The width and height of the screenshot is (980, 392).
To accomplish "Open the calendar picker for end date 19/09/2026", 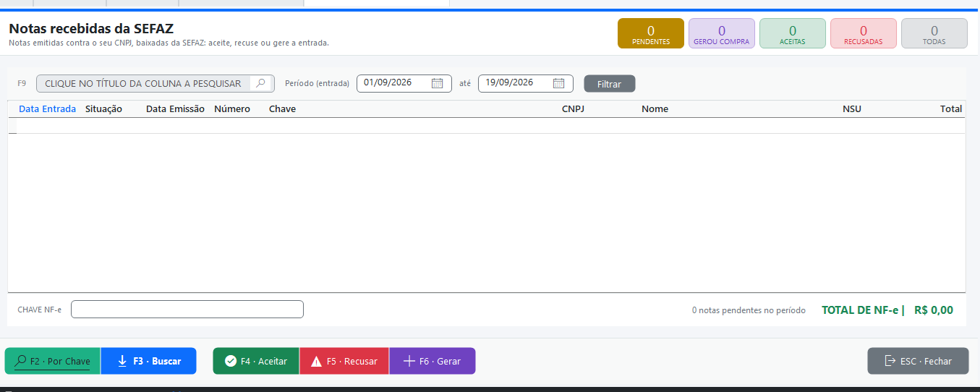I will pos(558,83).
